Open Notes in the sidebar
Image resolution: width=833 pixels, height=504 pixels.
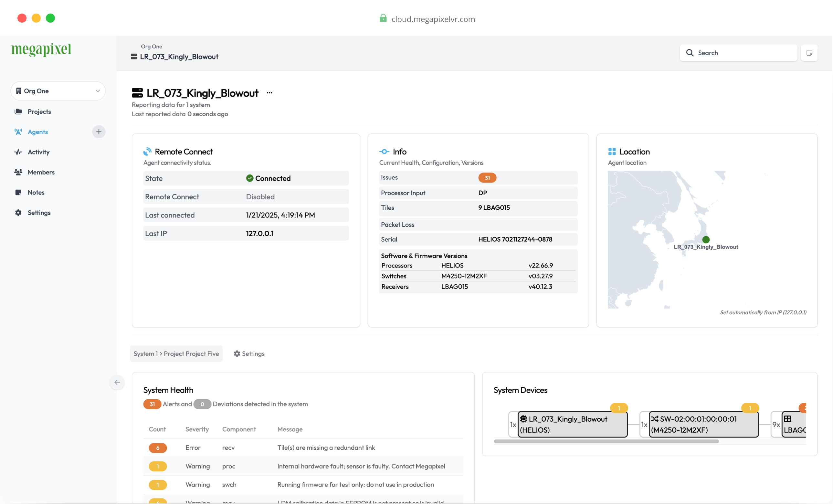point(36,193)
